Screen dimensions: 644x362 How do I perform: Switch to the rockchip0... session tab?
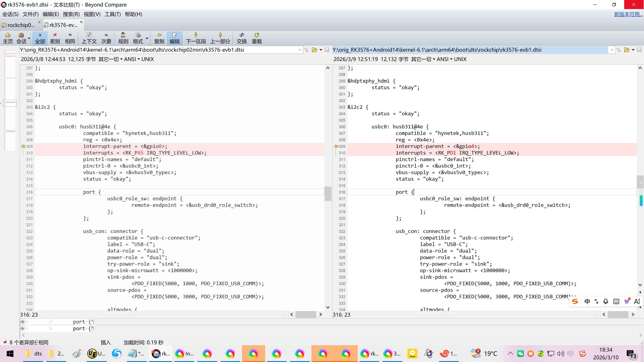pyautogui.click(x=21, y=25)
